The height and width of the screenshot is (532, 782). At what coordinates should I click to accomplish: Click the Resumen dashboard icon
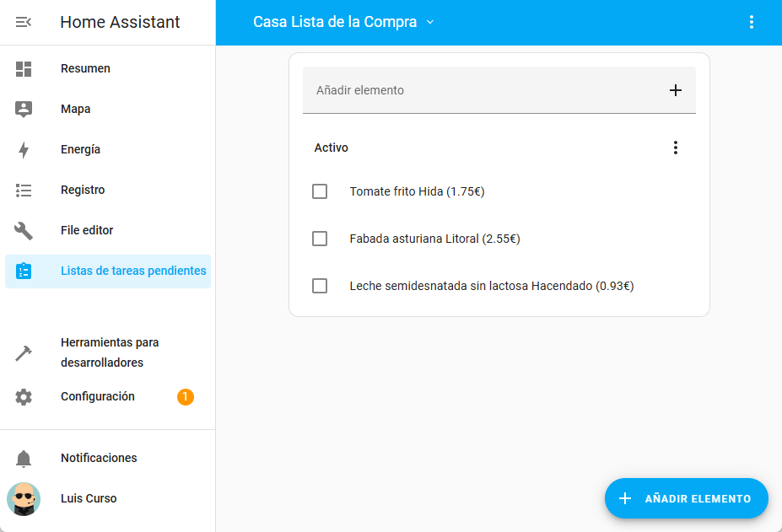24,69
